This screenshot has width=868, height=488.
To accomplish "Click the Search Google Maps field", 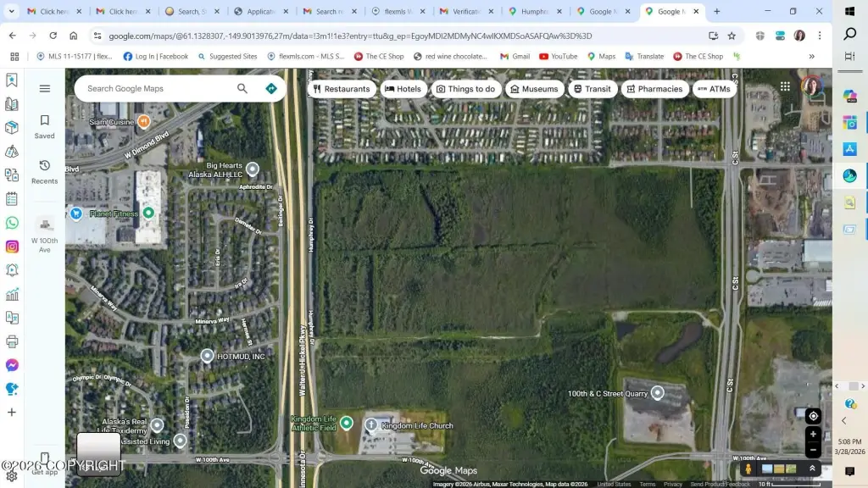I will [x=157, y=88].
